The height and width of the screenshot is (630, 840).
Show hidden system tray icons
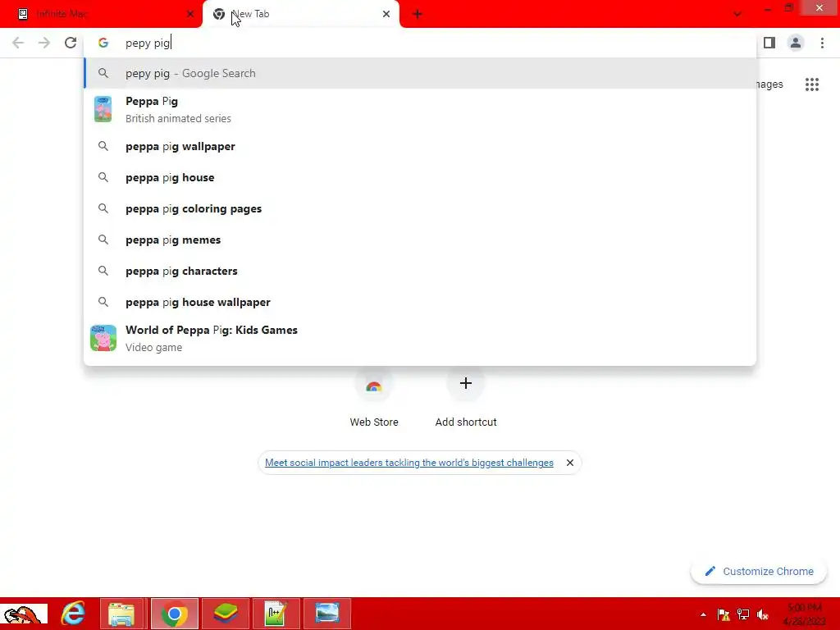(x=703, y=614)
